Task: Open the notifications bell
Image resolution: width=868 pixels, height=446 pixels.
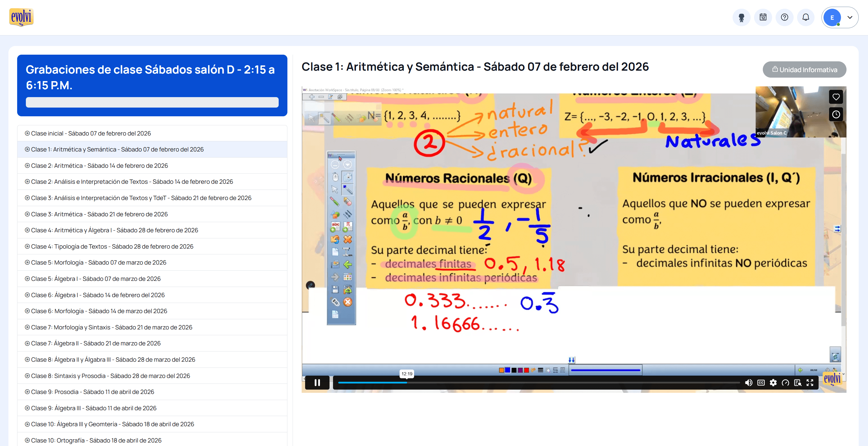Action: coord(806,17)
